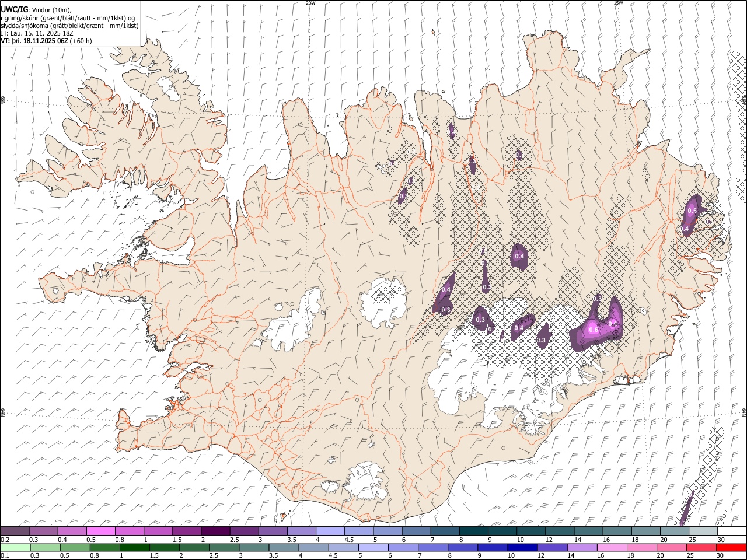Click the '64N' latitude label on right edge
The width and height of the screenshot is (747, 560).
pyautogui.click(x=744, y=412)
